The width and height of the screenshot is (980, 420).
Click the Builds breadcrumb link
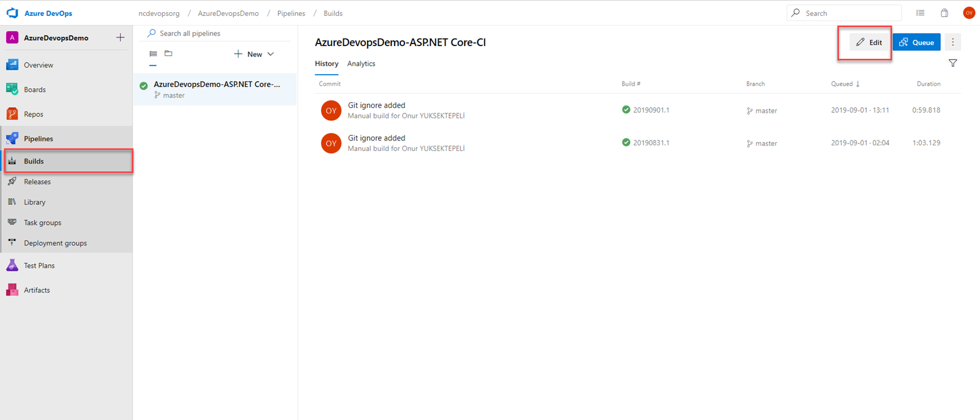coord(333,13)
